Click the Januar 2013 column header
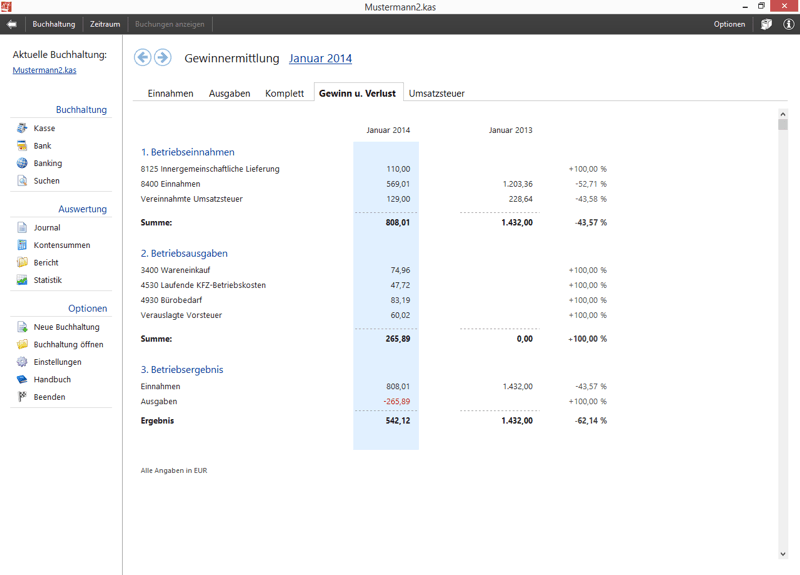800x575 pixels. [x=510, y=130]
